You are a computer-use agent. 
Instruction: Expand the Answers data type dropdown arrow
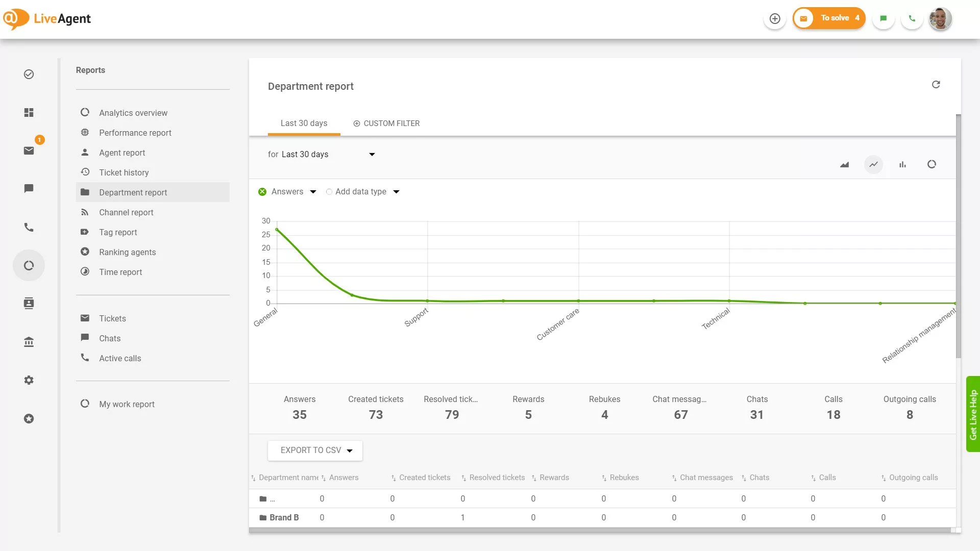coord(313,192)
